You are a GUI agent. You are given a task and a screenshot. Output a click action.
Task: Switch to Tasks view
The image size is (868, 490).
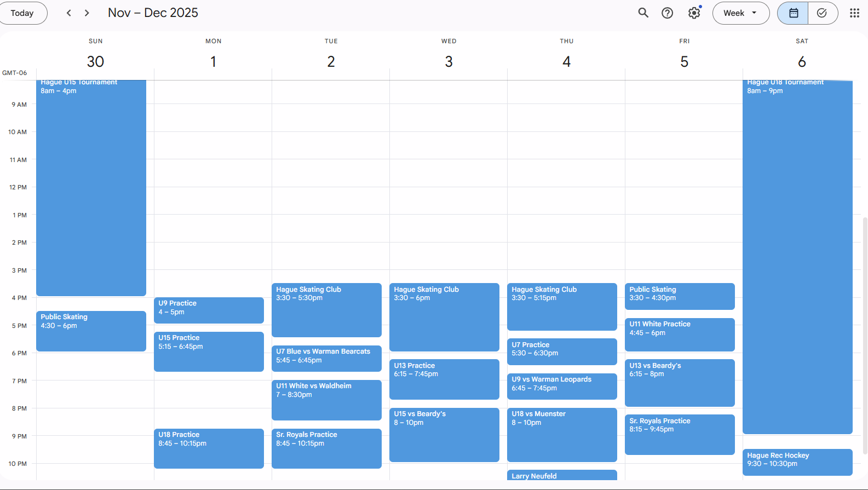tap(822, 13)
